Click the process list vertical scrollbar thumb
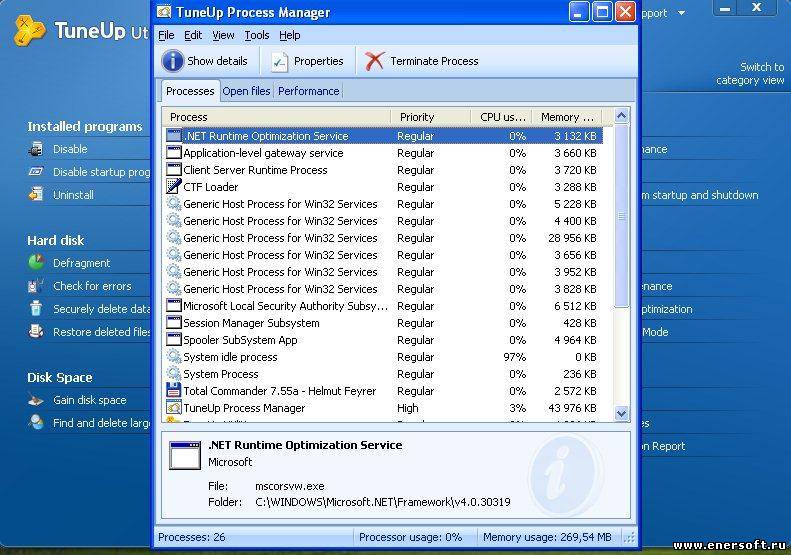 pyautogui.click(x=622, y=216)
